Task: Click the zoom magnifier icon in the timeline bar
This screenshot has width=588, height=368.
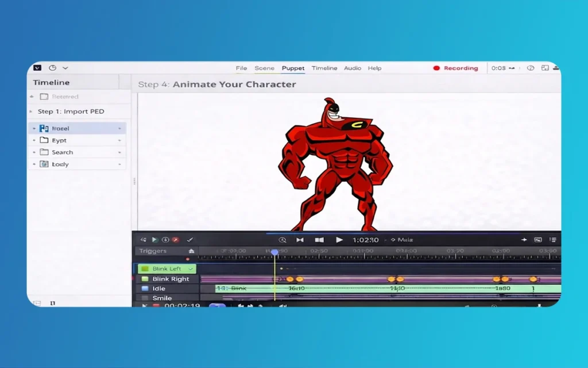Action: pos(282,240)
